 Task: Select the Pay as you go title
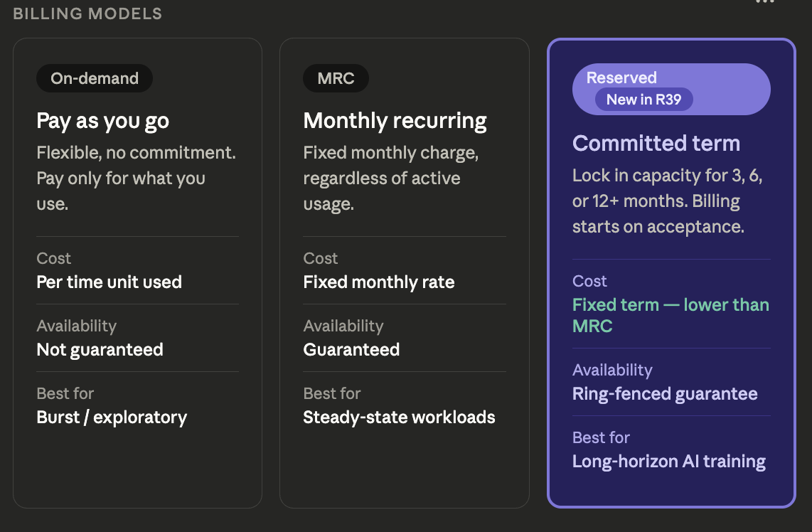pyautogui.click(x=103, y=121)
